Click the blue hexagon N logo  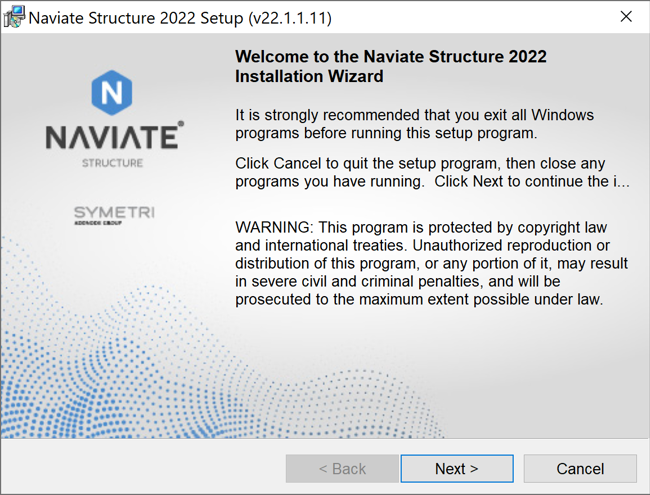[112, 92]
